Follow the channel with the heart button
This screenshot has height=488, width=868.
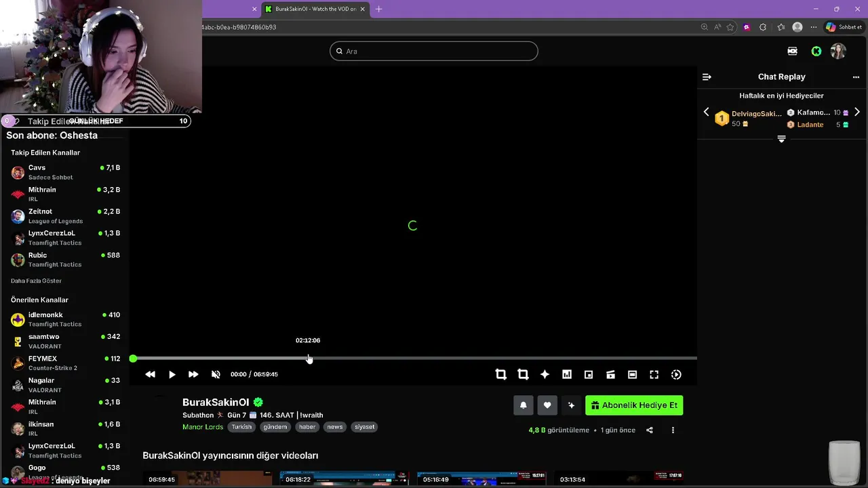point(547,405)
